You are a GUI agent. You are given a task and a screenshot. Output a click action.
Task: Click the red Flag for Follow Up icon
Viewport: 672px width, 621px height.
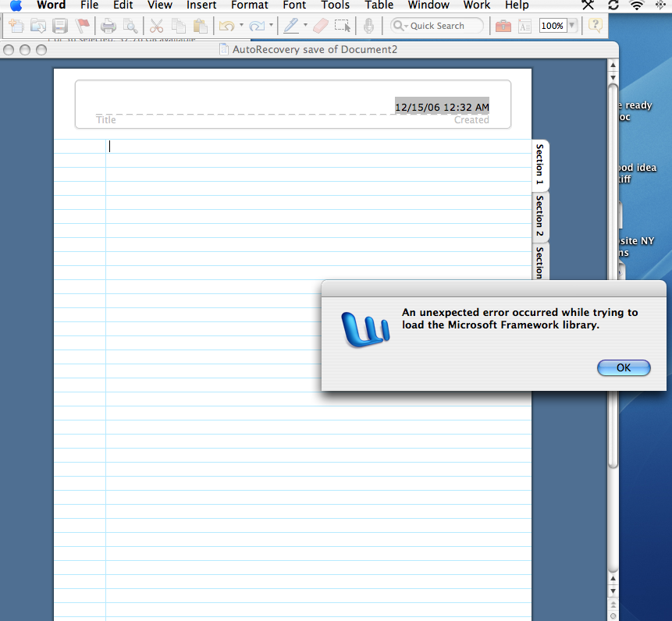tap(82, 26)
